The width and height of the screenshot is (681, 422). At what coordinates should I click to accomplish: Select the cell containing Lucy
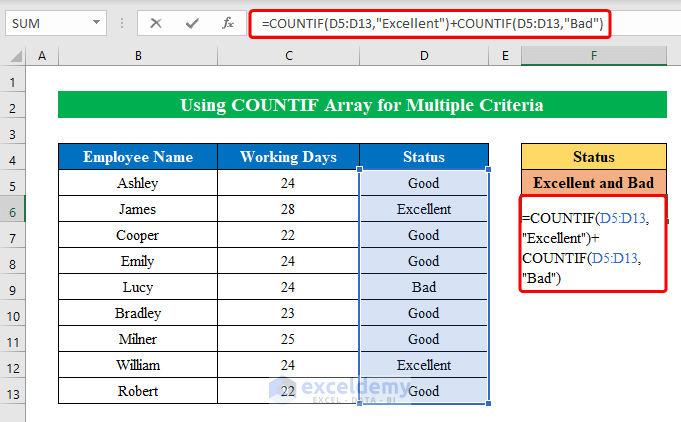coord(138,287)
